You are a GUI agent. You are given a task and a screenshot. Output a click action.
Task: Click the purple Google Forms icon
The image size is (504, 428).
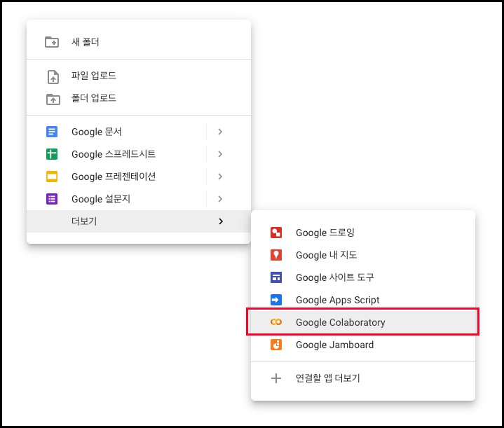click(x=52, y=199)
